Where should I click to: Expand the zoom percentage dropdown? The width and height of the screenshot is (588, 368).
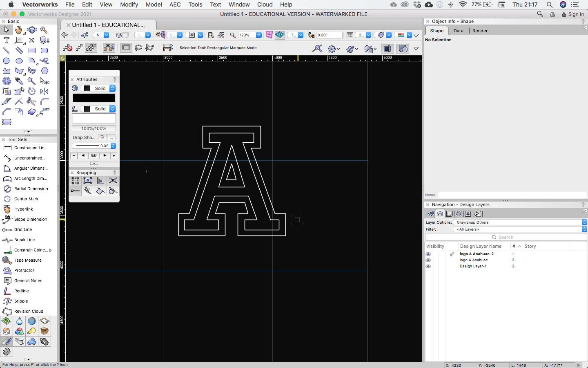click(258, 35)
